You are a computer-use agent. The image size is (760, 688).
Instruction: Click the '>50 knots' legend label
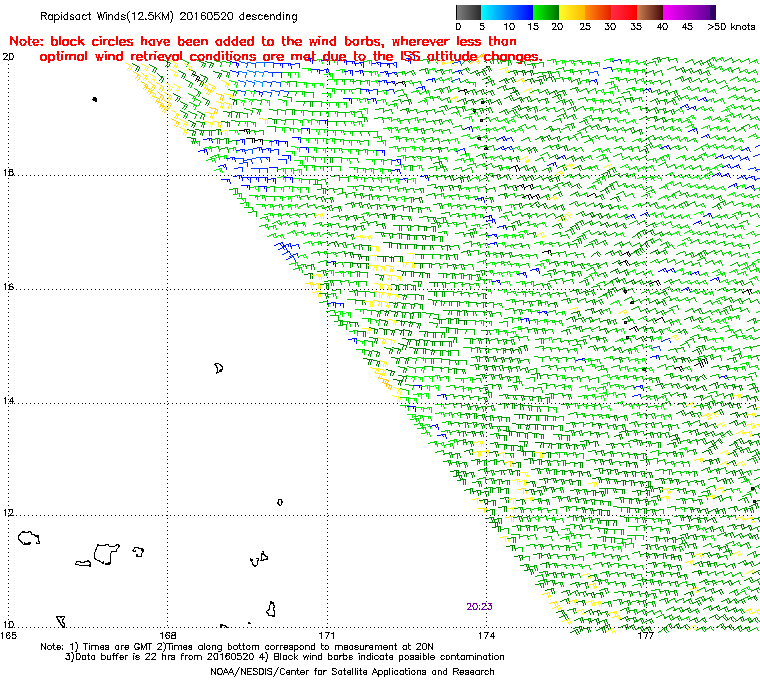(x=731, y=27)
